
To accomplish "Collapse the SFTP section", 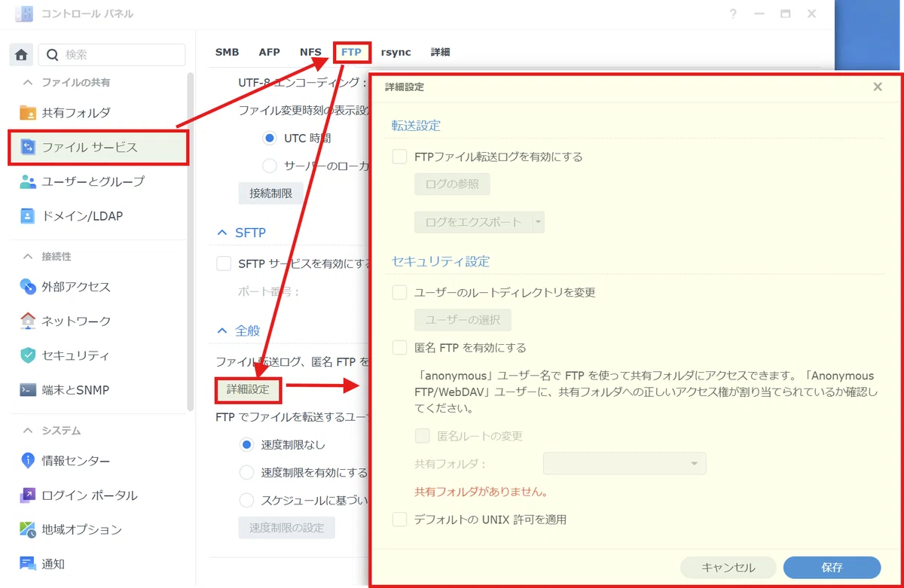I will pos(222,233).
